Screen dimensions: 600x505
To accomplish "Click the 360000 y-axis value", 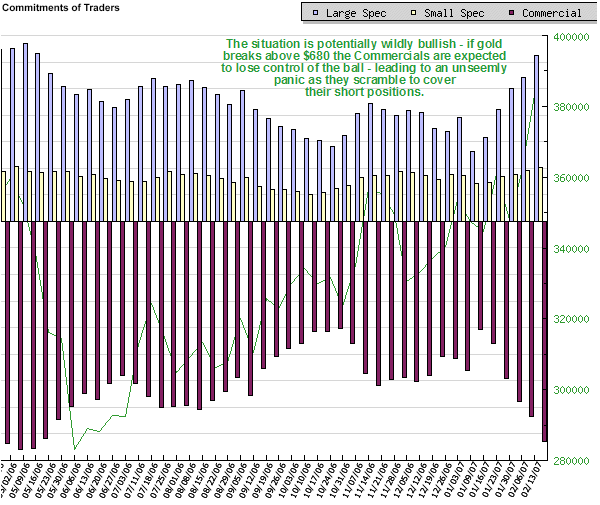I will [570, 179].
